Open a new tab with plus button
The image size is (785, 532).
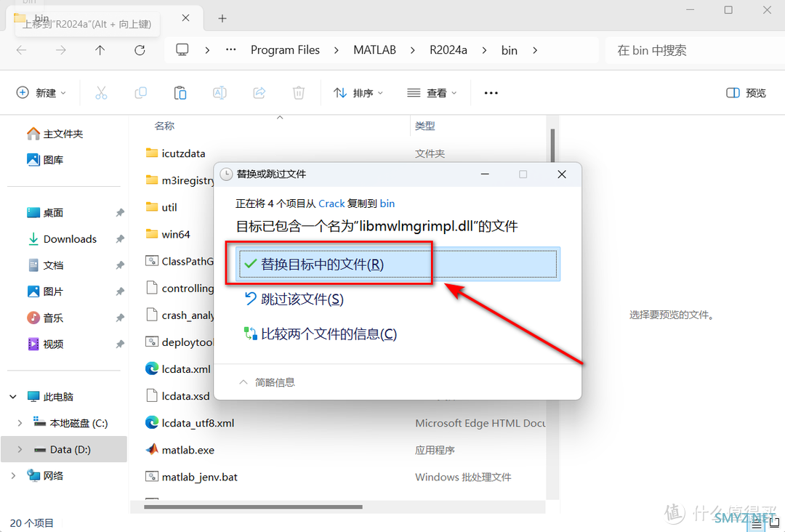point(222,18)
